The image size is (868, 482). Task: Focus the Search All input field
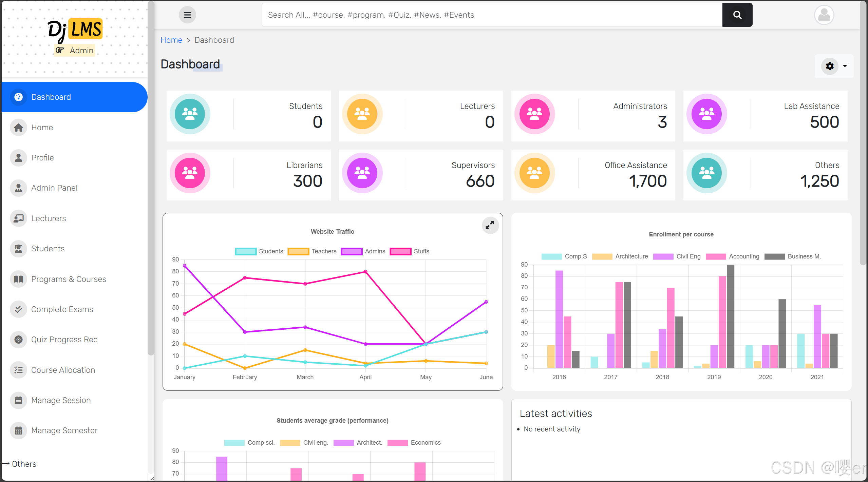coord(492,15)
